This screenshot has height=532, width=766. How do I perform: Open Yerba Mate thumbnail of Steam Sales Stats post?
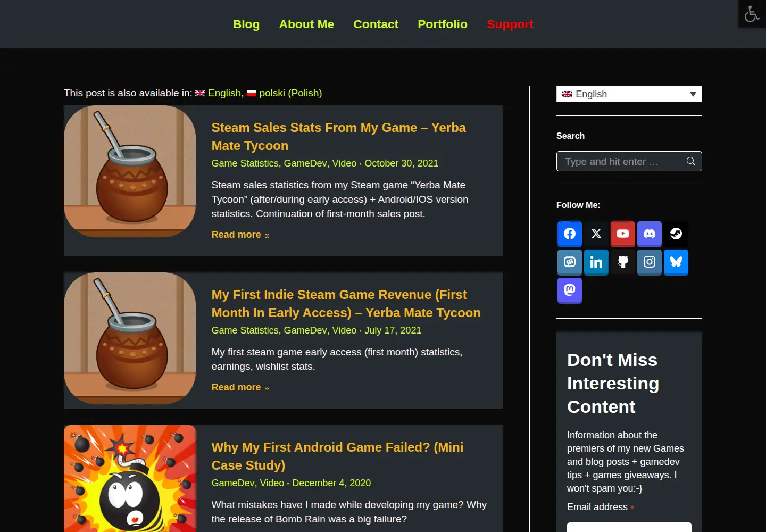pyautogui.click(x=130, y=171)
